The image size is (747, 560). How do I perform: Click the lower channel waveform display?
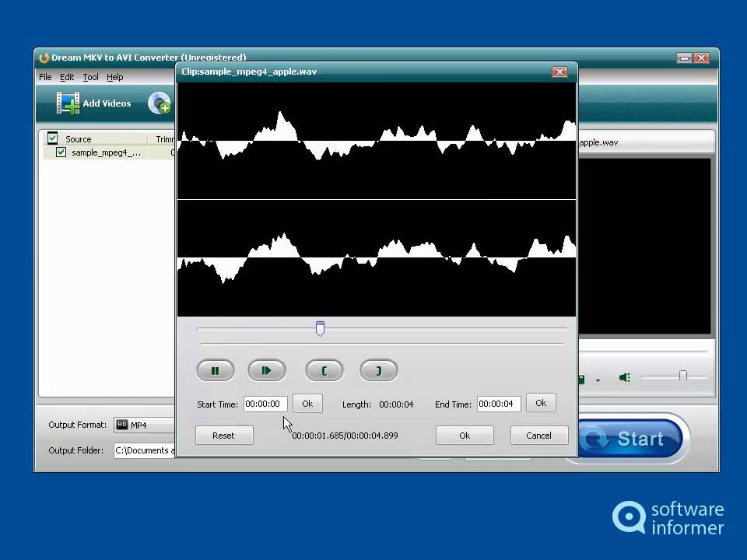coord(377,258)
